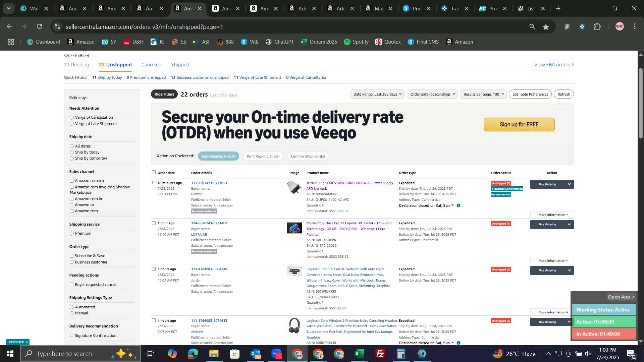Viewport: 644px width, 362px height.
Task: Launch FileZilla from the taskbar
Action: (x=380, y=354)
